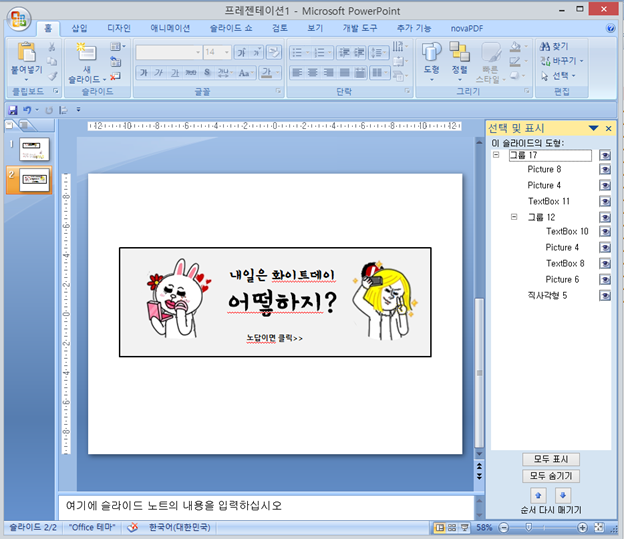Click the Office button

pos(19,19)
